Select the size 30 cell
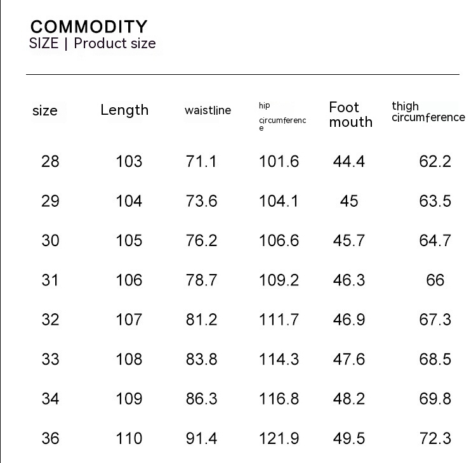The width and height of the screenshot is (476, 463). 50,241
